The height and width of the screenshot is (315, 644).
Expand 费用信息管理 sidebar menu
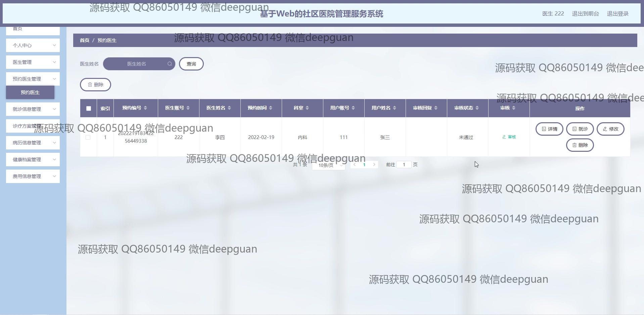tap(33, 176)
